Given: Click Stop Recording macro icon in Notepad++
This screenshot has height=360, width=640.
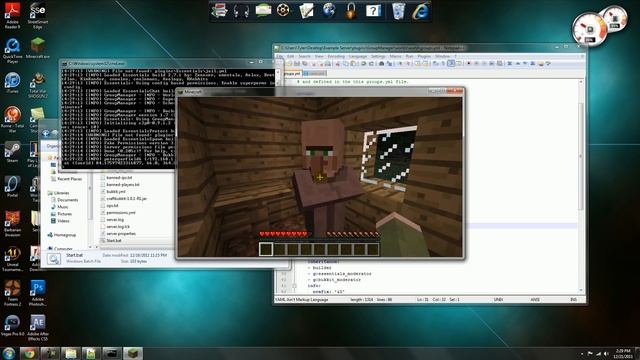Looking at the screenshot, I should tap(476, 64).
